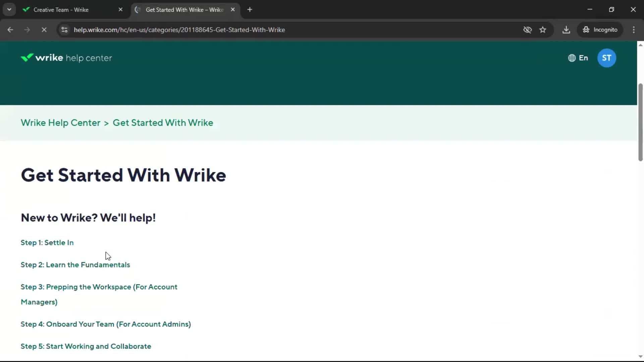Click the third-party cookies blocked eye icon
644x362 pixels.
(527, 30)
